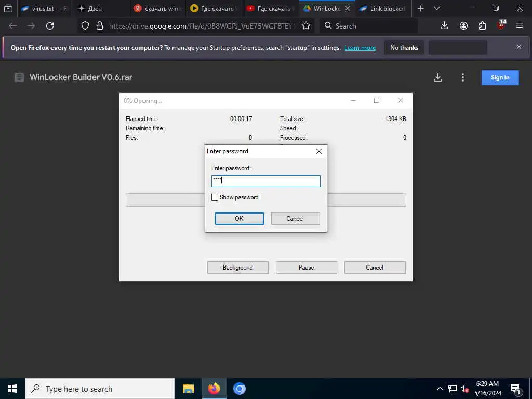Open the blue circular app on taskbar

click(x=239, y=389)
